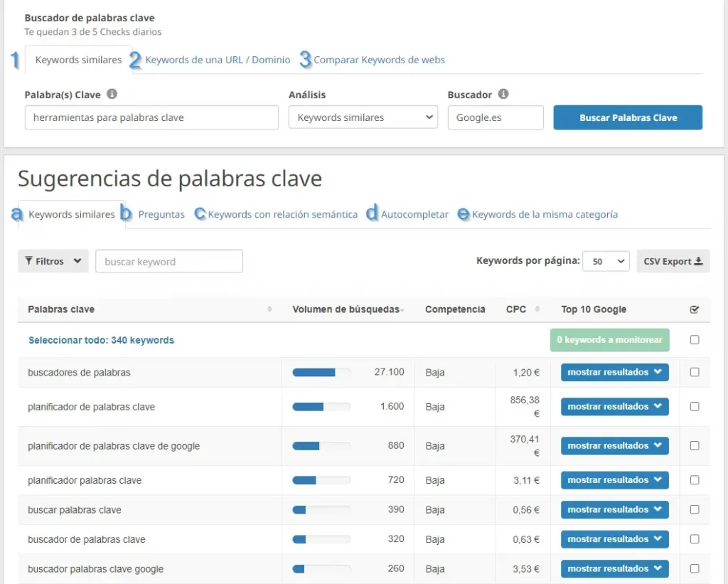
Task: Focus the 'buscar keyword' search field
Action: 169,261
